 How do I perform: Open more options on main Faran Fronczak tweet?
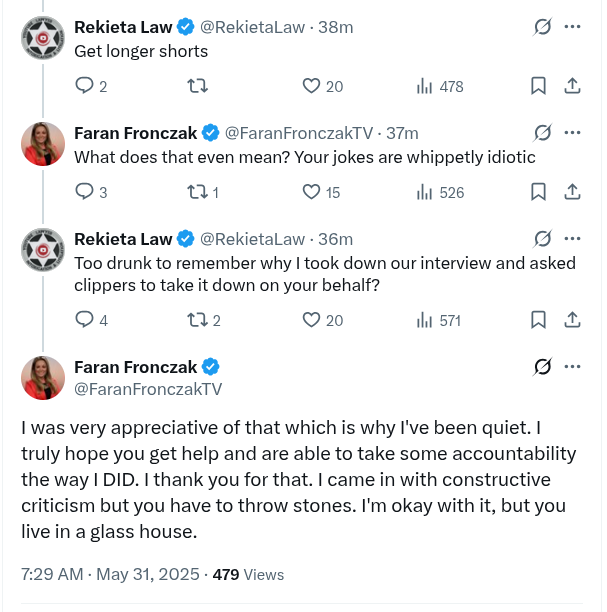[572, 366]
